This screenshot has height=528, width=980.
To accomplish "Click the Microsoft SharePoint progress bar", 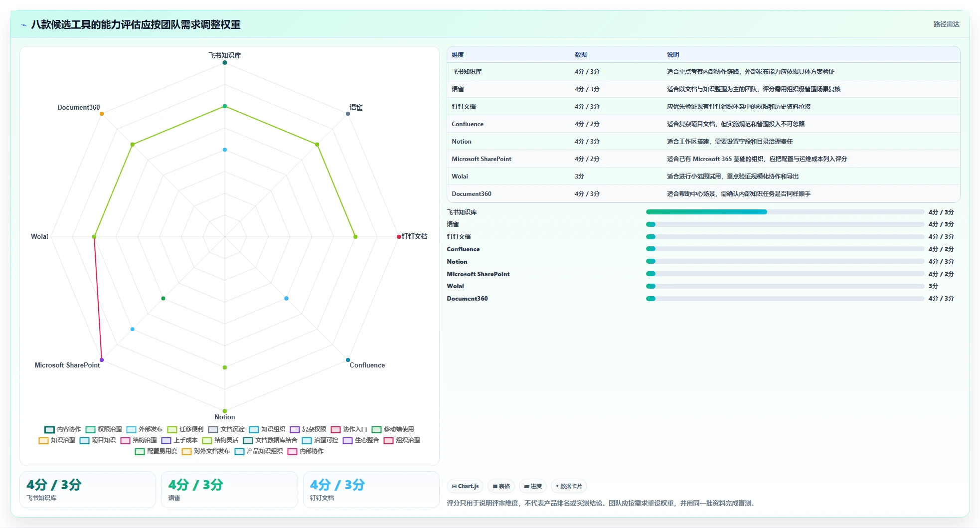I will click(x=785, y=274).
